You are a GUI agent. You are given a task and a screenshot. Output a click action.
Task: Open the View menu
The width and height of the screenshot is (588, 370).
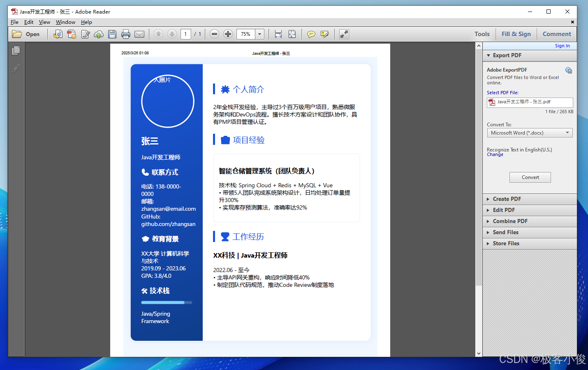click(x=44, y=22)
